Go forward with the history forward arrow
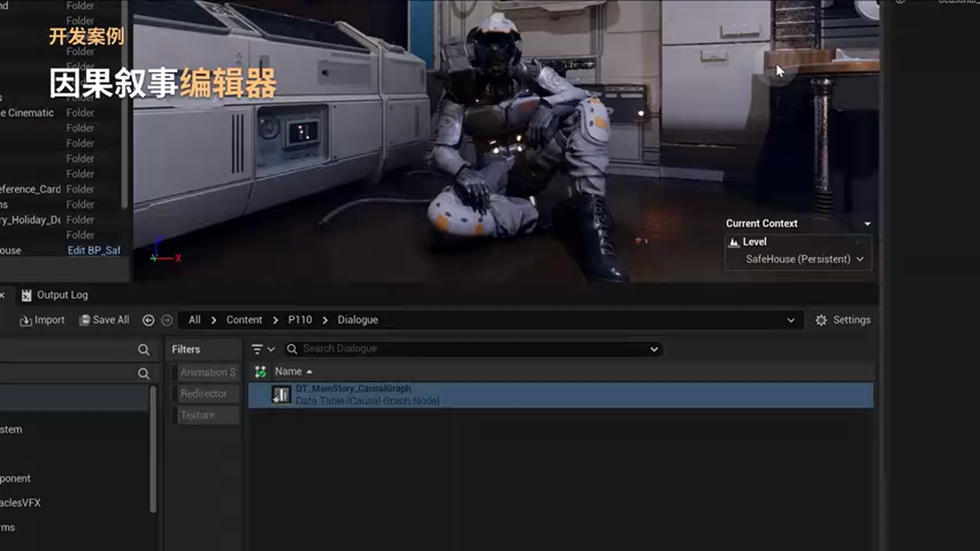This screenshot has width=980, height=551. 166,321
